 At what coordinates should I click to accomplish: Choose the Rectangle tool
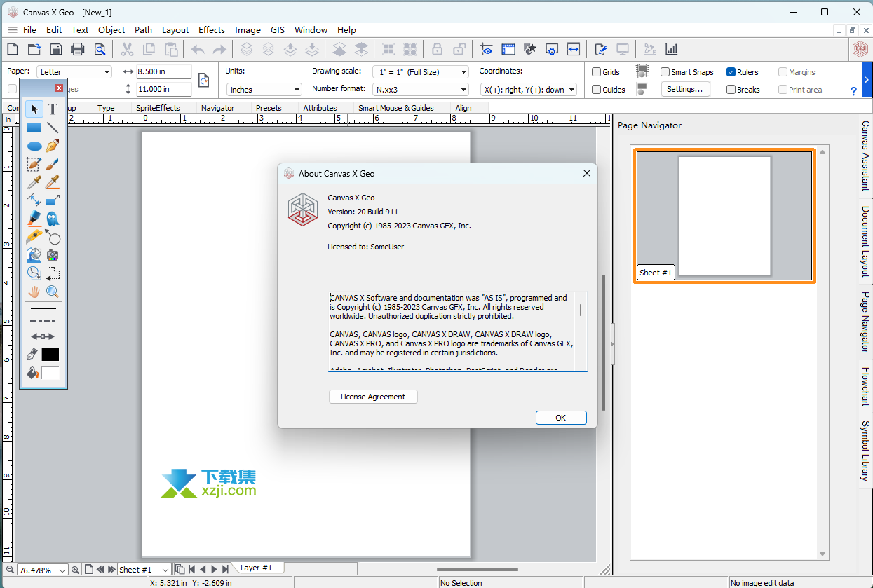pos(34,128)
